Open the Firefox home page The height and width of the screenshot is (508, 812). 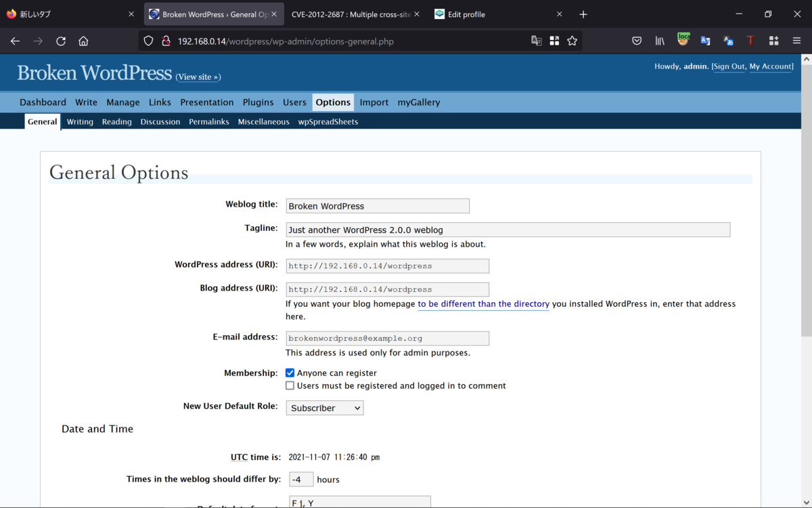pyautogui.click(x=83, y=41)
